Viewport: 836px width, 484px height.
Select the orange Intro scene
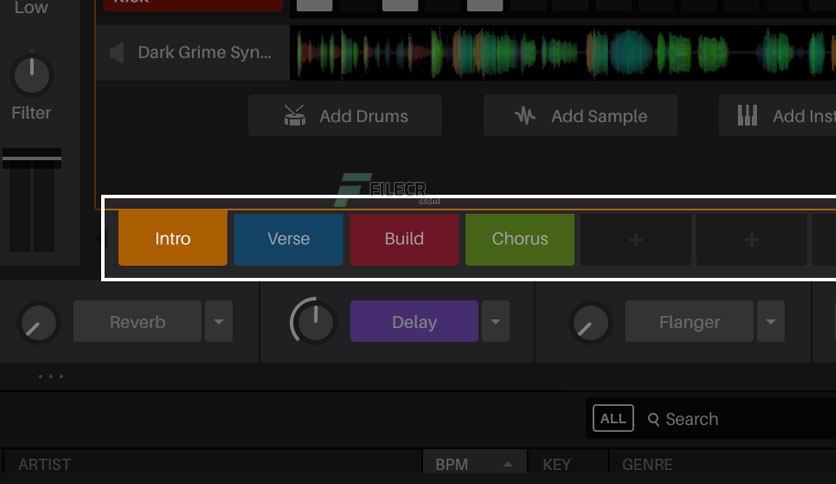173,238
